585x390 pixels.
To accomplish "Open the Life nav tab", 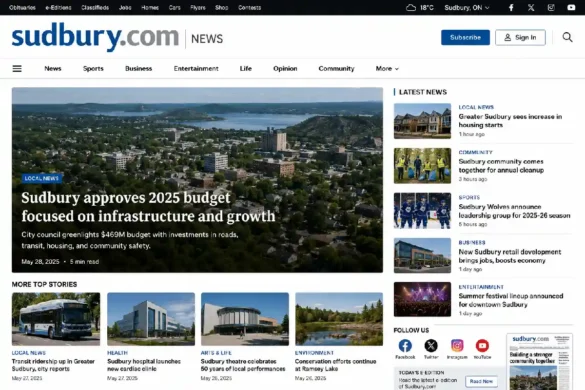I will pos(245,69).
